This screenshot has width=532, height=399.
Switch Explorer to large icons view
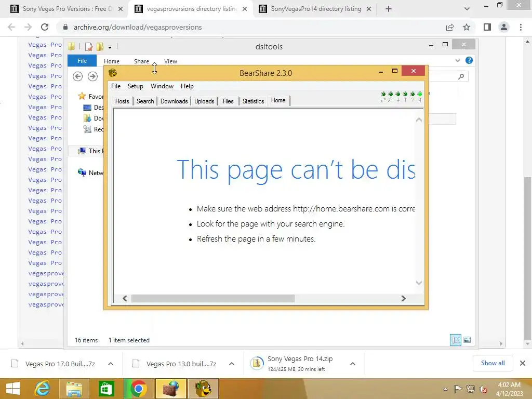pyautogui.click(x=467, y=340)
